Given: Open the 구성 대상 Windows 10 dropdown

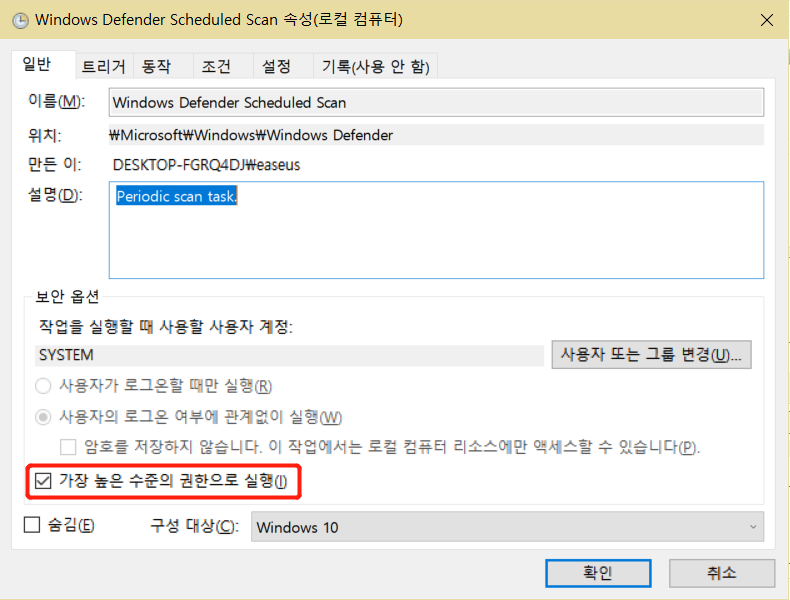Looking at the screenshot, I should pyautogui.click(x=507, y=527).
